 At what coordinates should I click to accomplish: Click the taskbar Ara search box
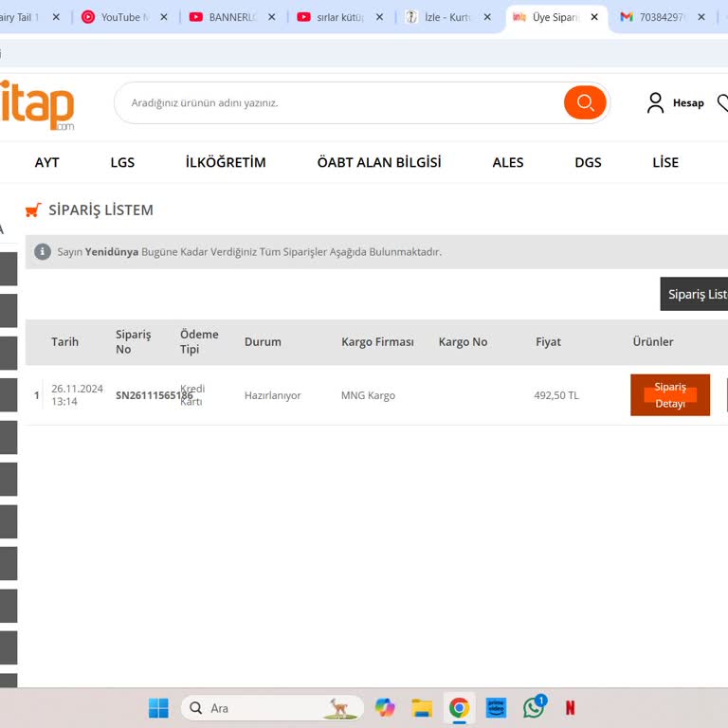[272, 708]
